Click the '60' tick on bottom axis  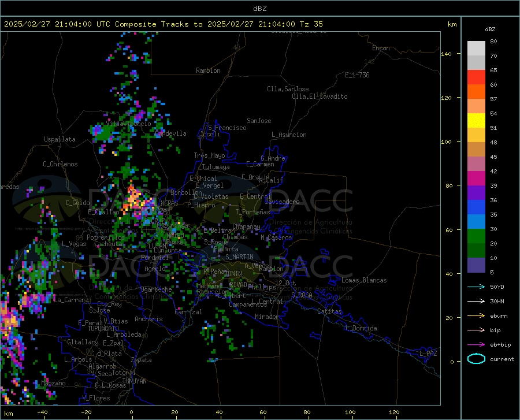click(263, 412)
